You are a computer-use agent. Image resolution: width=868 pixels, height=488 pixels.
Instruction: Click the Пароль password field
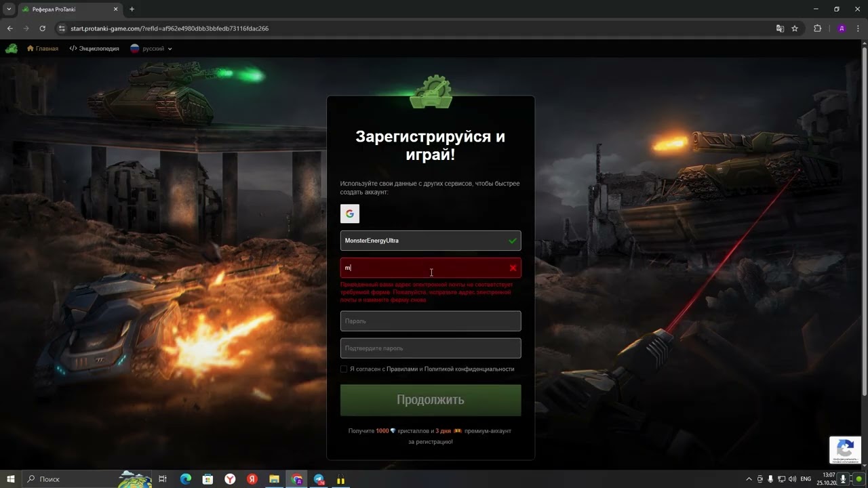click(x=431, y=321)
